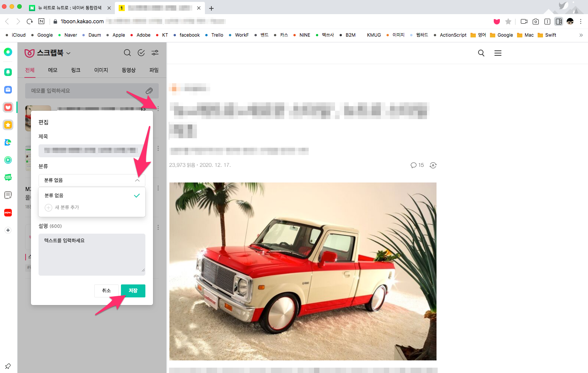
Task: Toggle the sidebar panel layout icon
Action: 559,21
